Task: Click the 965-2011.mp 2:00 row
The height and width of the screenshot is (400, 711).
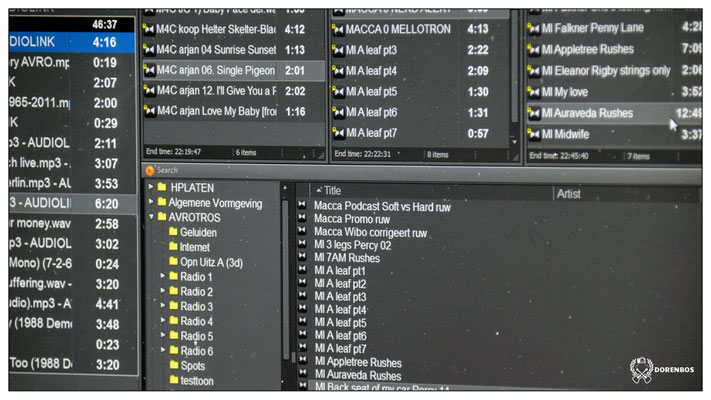Action: [x=72, y=103]
